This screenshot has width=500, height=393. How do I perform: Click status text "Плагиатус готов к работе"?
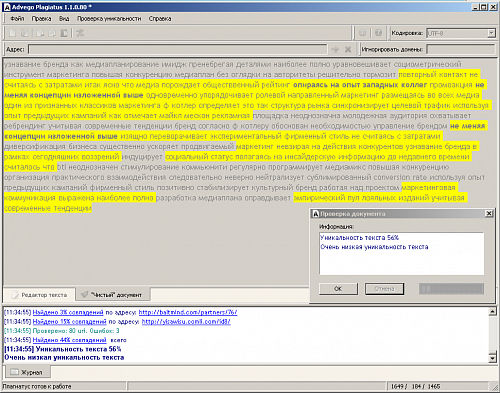point(37,386)
